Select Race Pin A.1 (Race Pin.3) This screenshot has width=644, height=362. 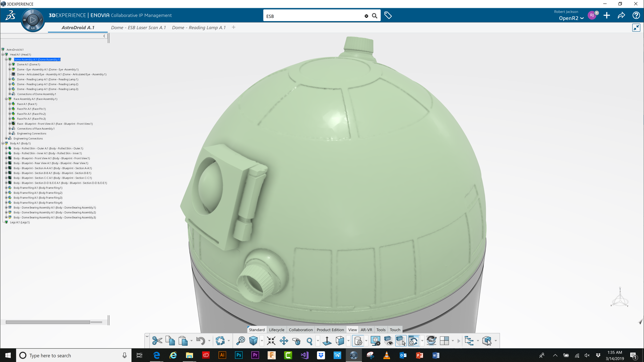pos(32,119)
